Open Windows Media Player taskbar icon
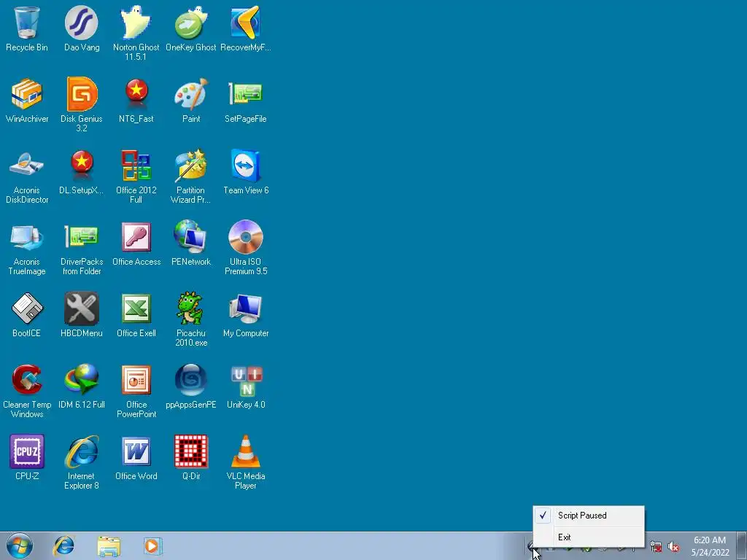The width and height of the screenshot is (747, 560). [x=153, y=545]
